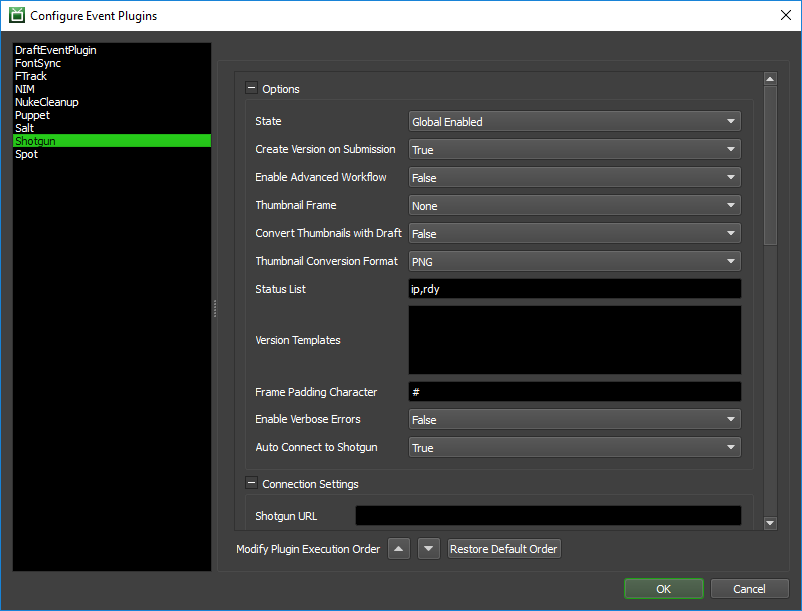Move plugin up in execution order
Screen dimensions: 802x611
[398, 549]
